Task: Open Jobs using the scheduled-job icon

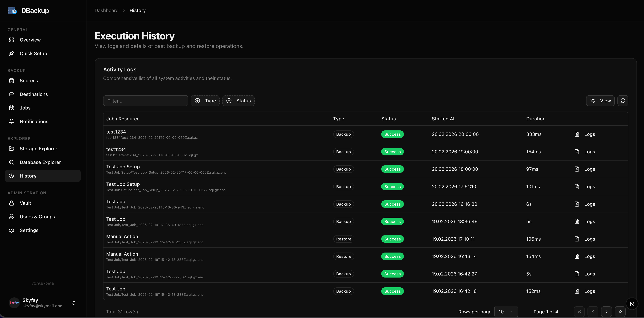Action: click(x=12, y=108)
